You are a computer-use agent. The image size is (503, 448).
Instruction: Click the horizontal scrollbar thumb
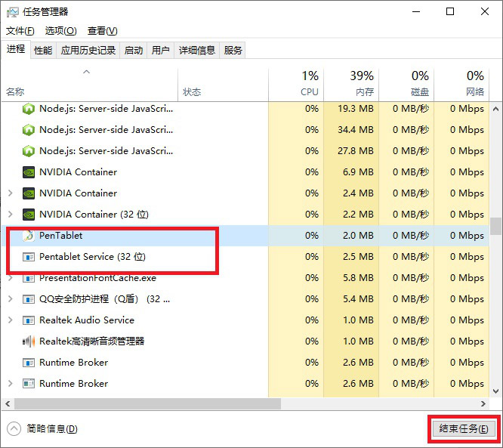point(147,404)
